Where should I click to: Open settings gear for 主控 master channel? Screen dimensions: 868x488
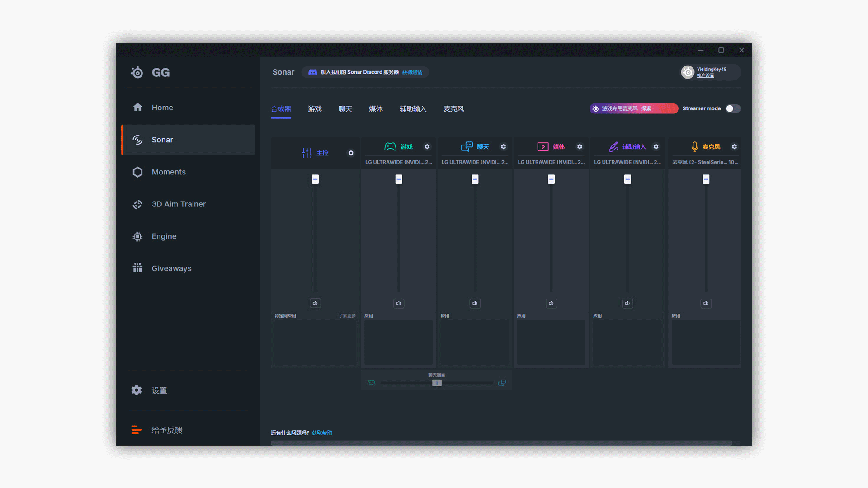(x=351, y=153)
